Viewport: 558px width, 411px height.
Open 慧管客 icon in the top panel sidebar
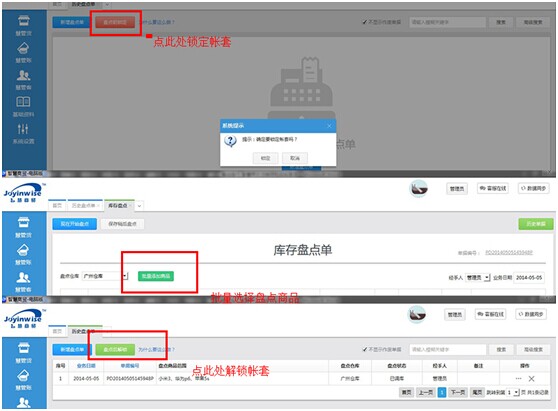click(x=23, y=75)
